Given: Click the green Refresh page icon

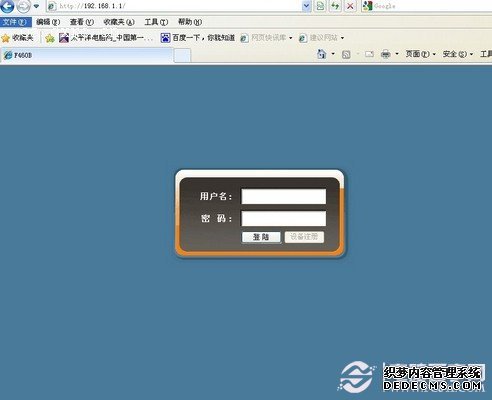Looking at the screenshot, I should pos(335,6).
